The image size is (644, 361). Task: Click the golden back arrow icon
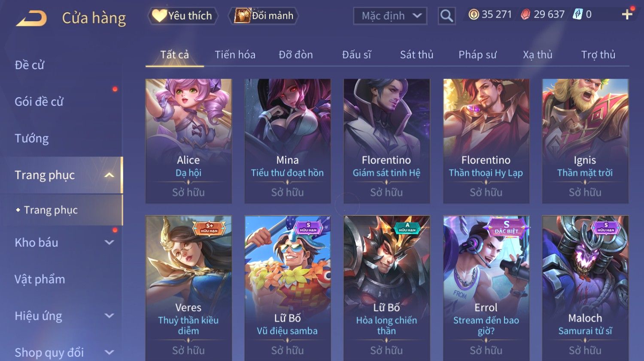tap(31, 18)
